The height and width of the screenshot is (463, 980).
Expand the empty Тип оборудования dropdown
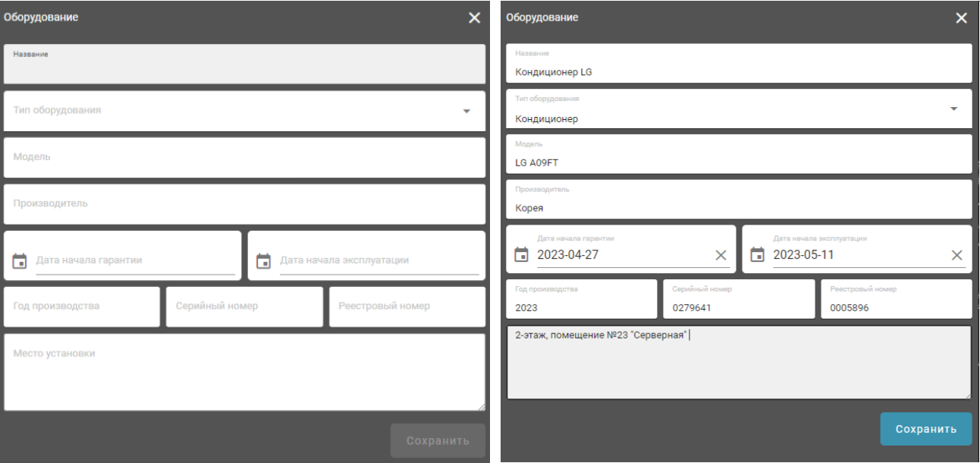coord(466,111)
